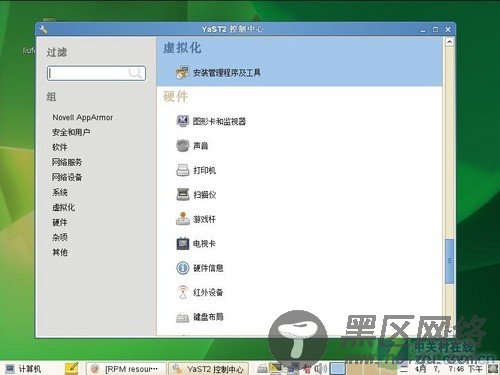500x375 pixels.
Task: Open the 声音 sound module icon
Action: [x=182, y=145]
